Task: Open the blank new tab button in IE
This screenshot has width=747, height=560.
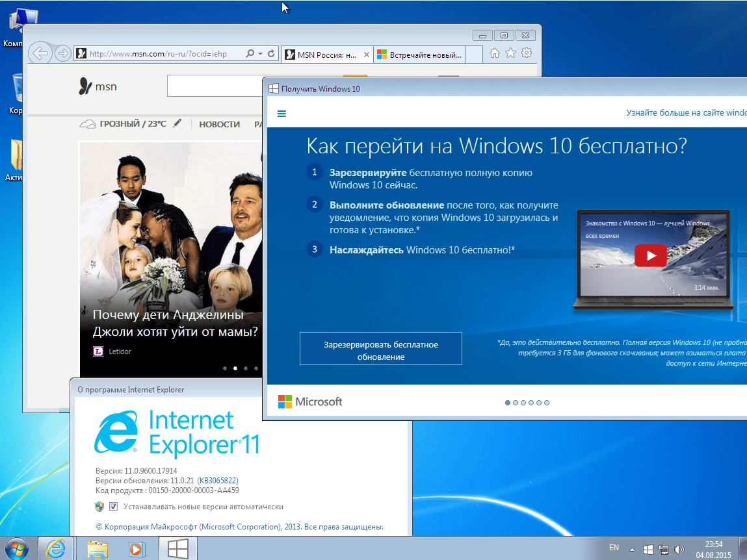Action: pos(473,55)
